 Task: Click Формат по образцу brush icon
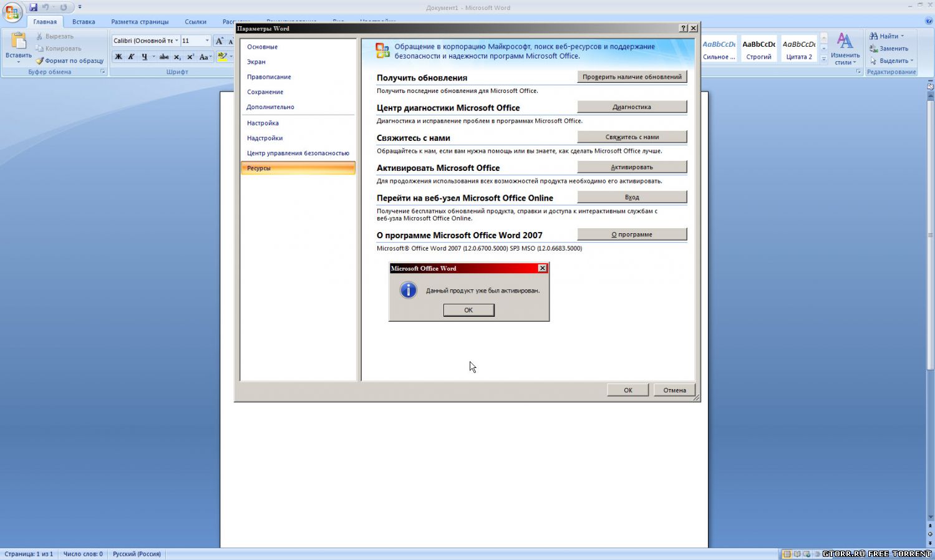coord(39,61)
